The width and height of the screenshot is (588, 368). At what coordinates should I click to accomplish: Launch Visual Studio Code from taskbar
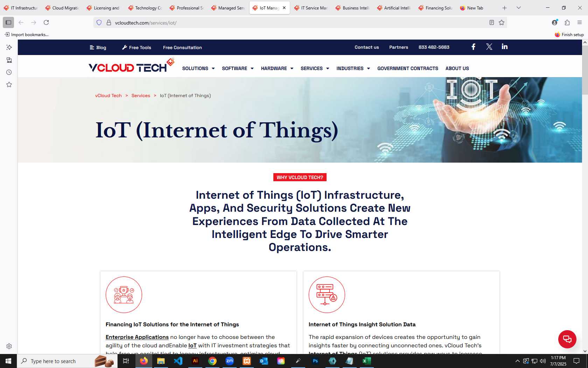click(x=178, y=361)
